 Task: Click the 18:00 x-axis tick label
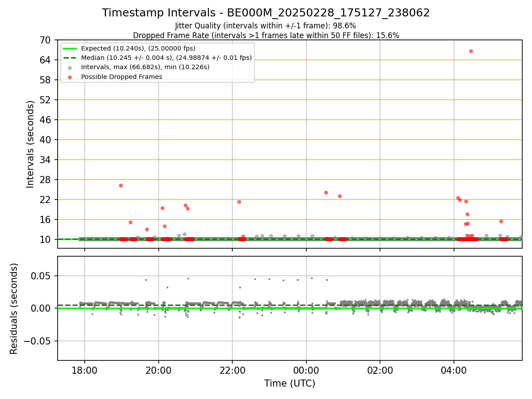tap(85, 370)
